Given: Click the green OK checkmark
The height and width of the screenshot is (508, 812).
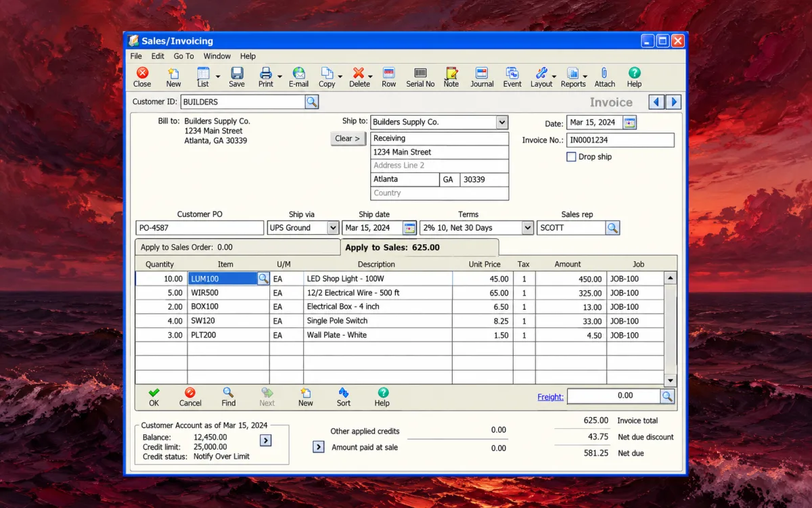Looking at the screenshot, I should (x=154, y=392).
